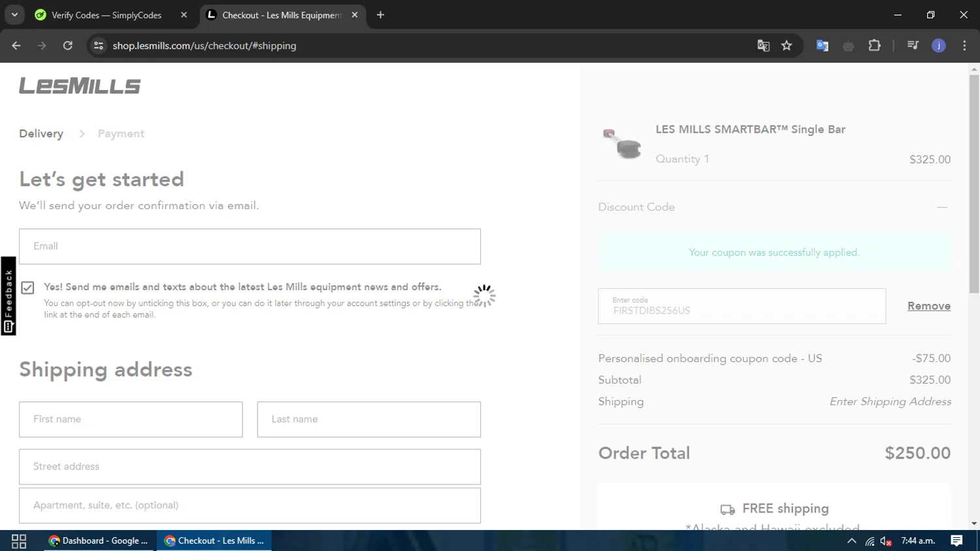Open the Google Translate extension icon
This screenshot has width=980, height=551.
pos(823,46)
